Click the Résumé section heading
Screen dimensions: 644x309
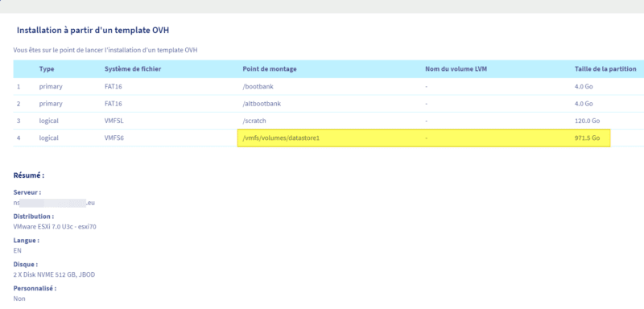pos(29,175)
